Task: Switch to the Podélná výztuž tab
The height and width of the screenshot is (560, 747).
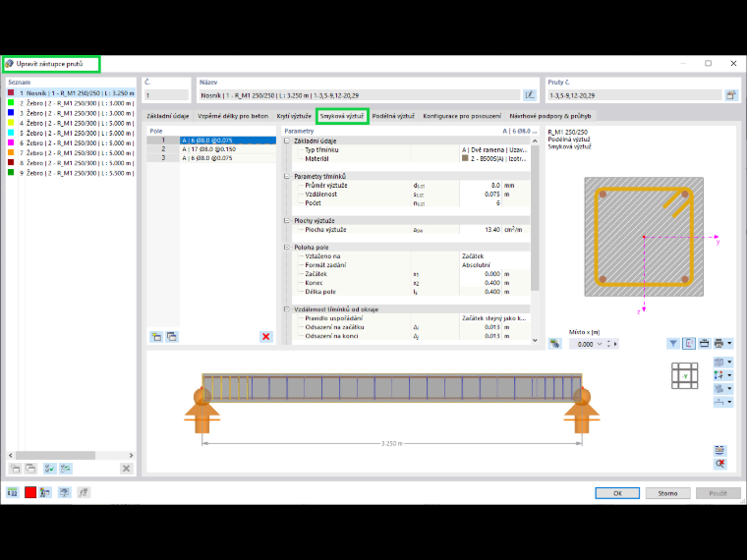Action: coord(393,116)
